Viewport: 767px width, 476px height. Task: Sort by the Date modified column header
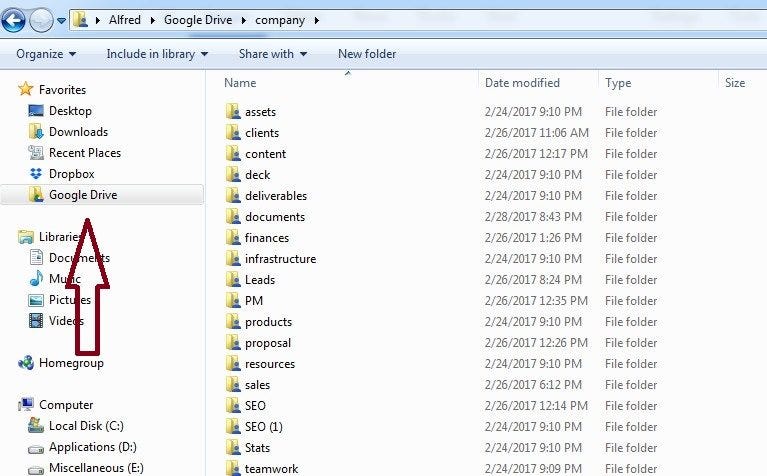pos(522,83)
